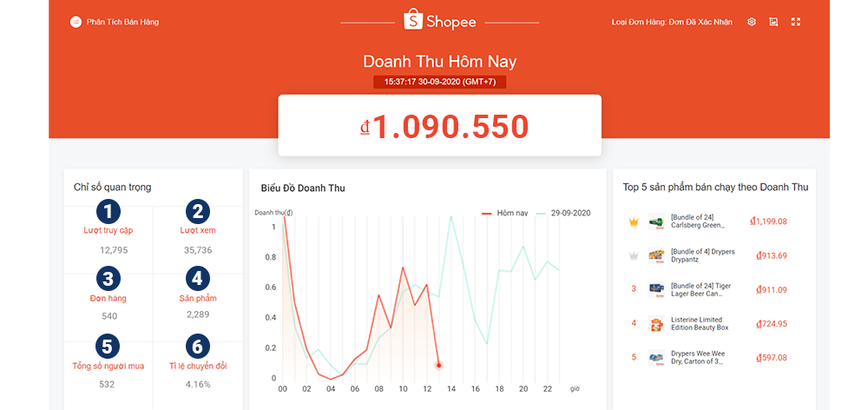The image size is (868, 410).
Task: Click the value 35,736
Action: (x=198, y=250)
